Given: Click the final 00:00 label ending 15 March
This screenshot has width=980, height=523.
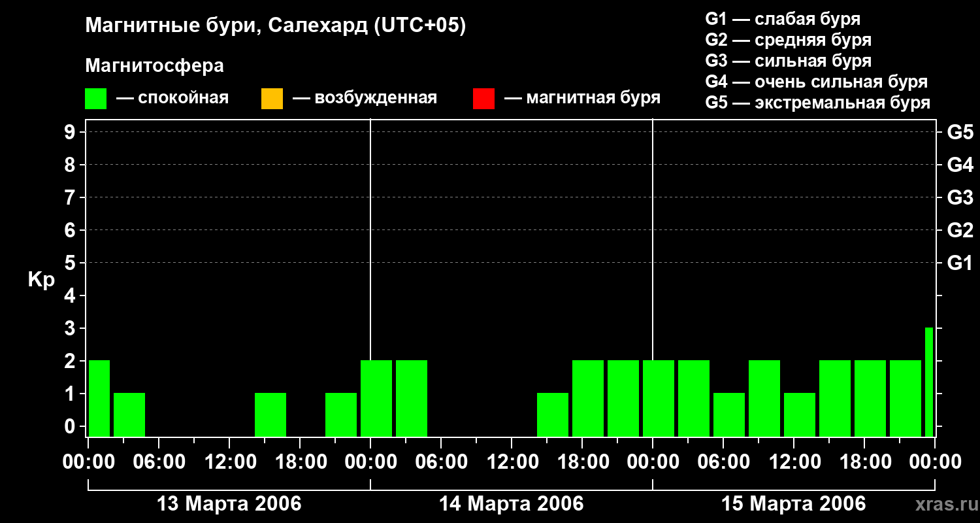Looking at the screenshot, I should click(935, 462).
